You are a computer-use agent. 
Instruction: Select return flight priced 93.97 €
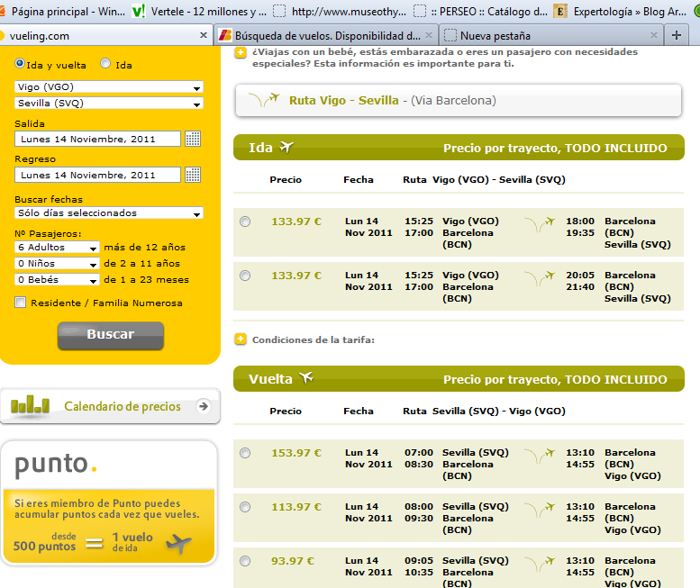245,561
